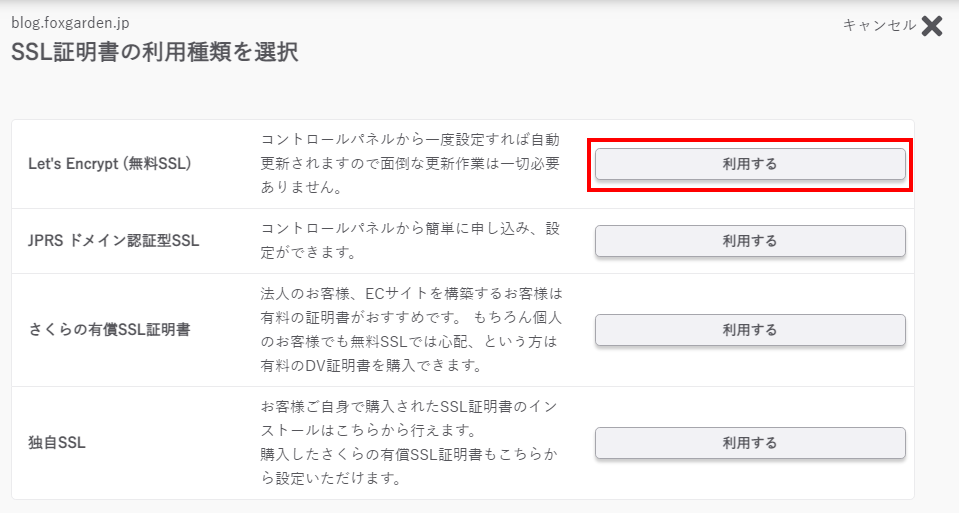
Task: Select the 独自SSL row label
Action: [57, 443]
